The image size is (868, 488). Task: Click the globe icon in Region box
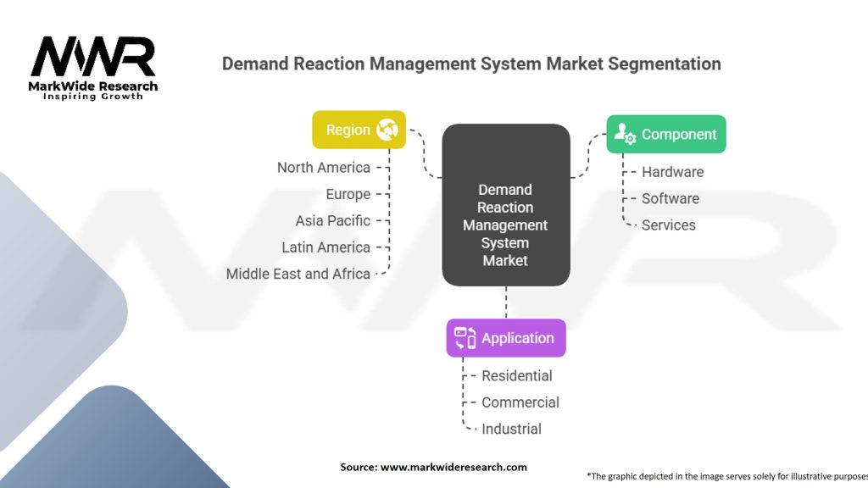click(387, 130)
